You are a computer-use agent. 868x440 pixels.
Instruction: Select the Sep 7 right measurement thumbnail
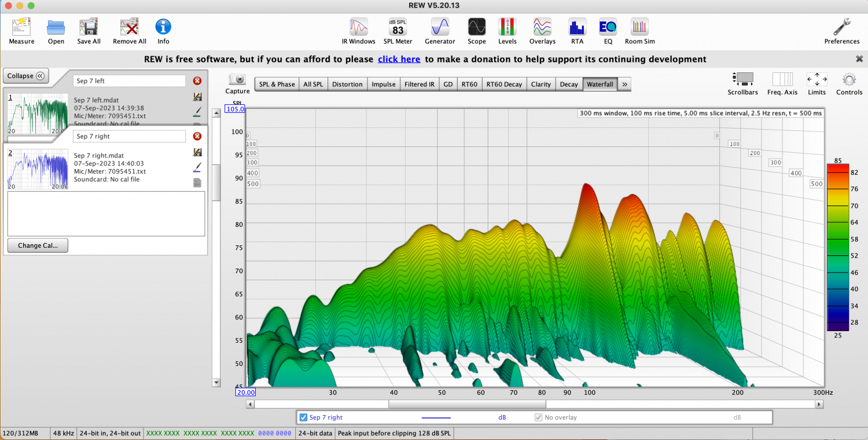point(37,168)
